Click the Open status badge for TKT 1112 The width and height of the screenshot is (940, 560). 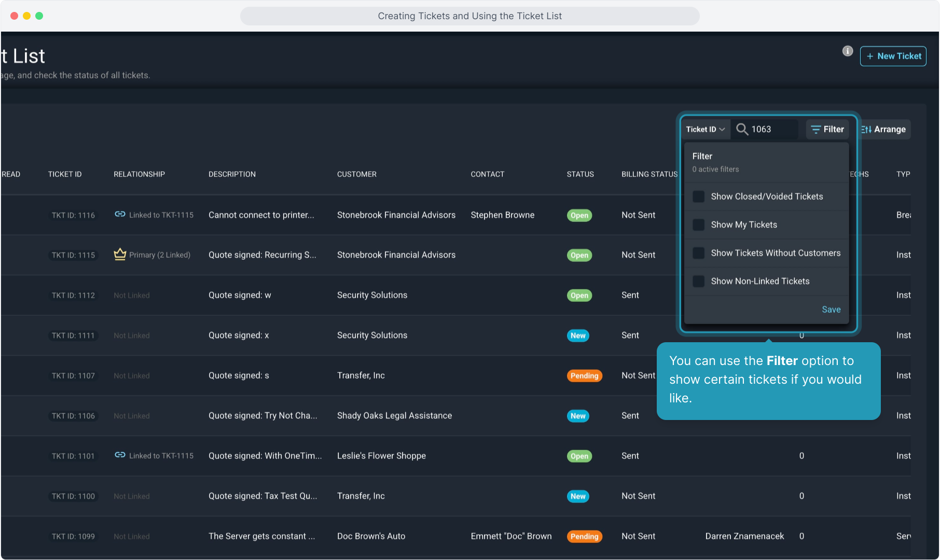pyautogui.click(x=579, y=296)
